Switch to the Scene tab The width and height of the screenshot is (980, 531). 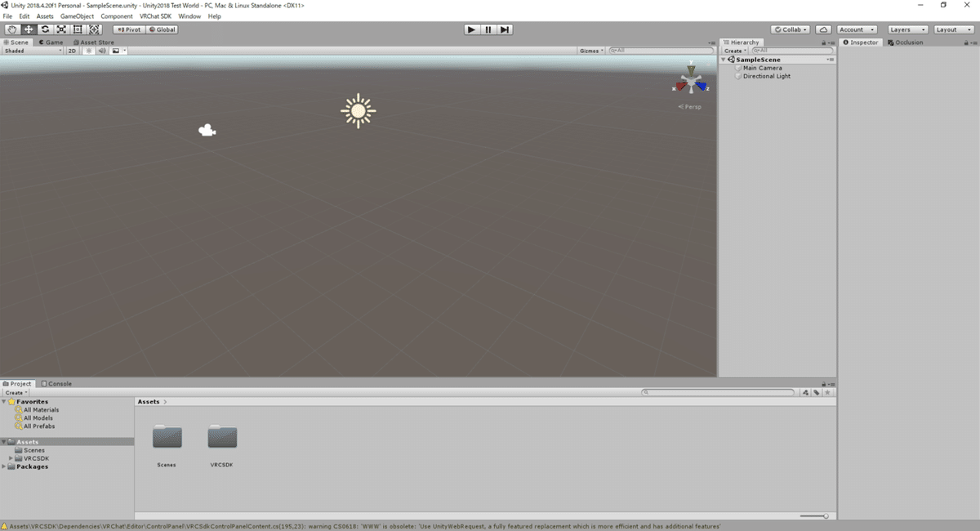(16, 42)
